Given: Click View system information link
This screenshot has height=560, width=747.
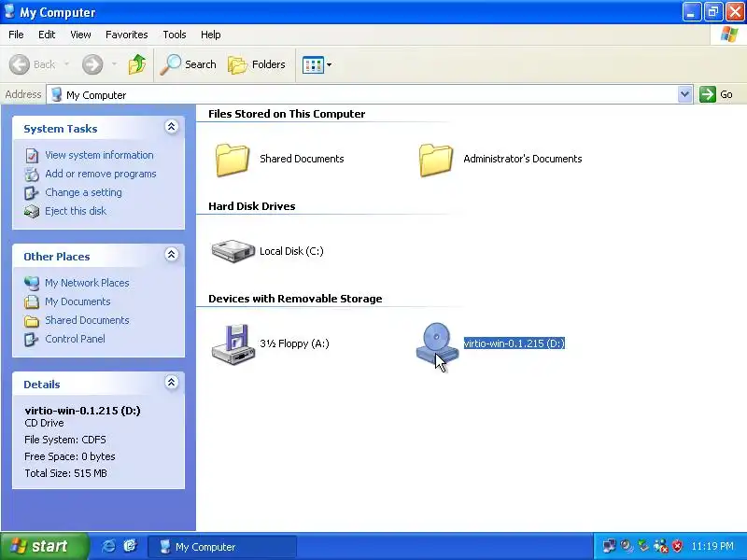Looking at the screenshot, I should 99,155.
